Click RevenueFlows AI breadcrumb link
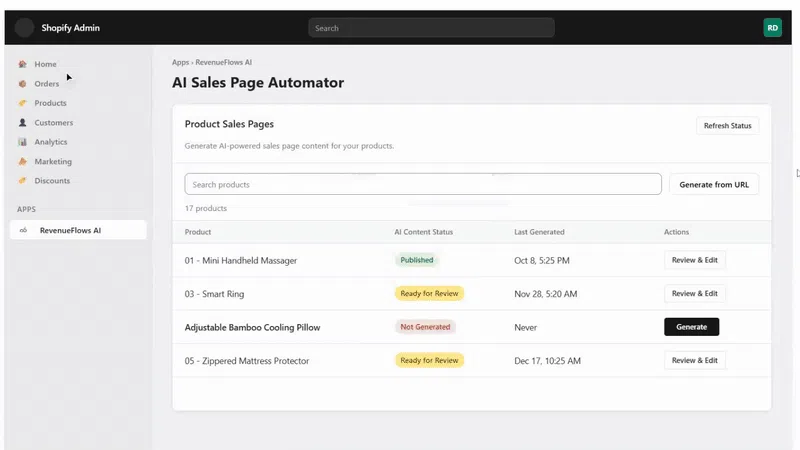800x450 pixels. coord(223,62)
